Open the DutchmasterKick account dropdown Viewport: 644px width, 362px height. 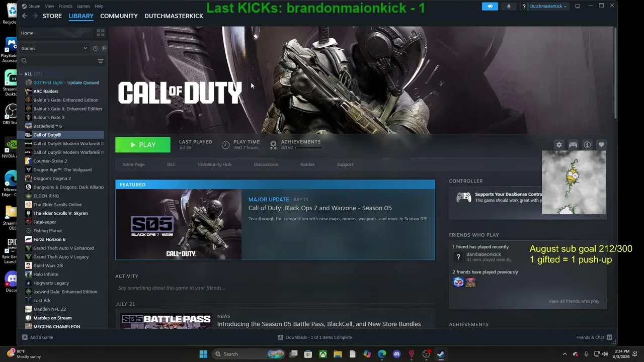(x=548, y=7)
